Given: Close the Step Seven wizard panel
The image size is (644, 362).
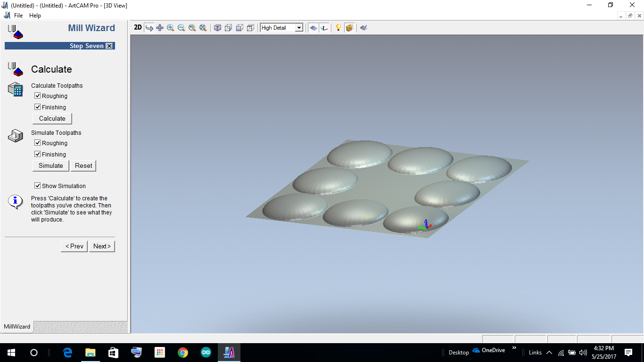Looking at the screenshot, I should (x=109, y=46).
